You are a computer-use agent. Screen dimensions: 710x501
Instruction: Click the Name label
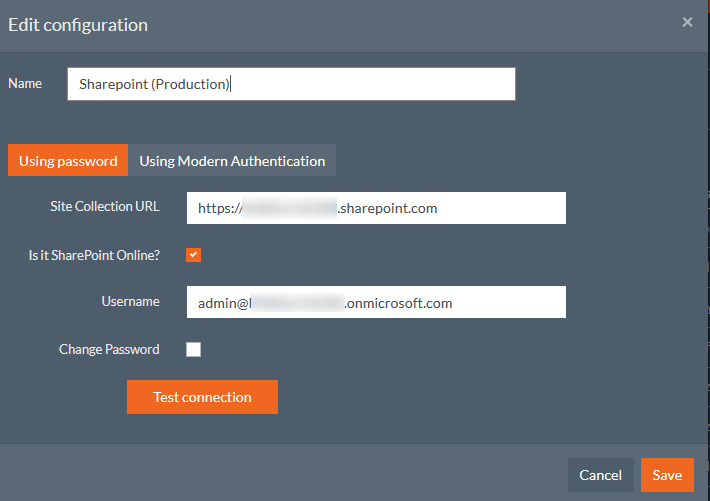tap(25, 83)
